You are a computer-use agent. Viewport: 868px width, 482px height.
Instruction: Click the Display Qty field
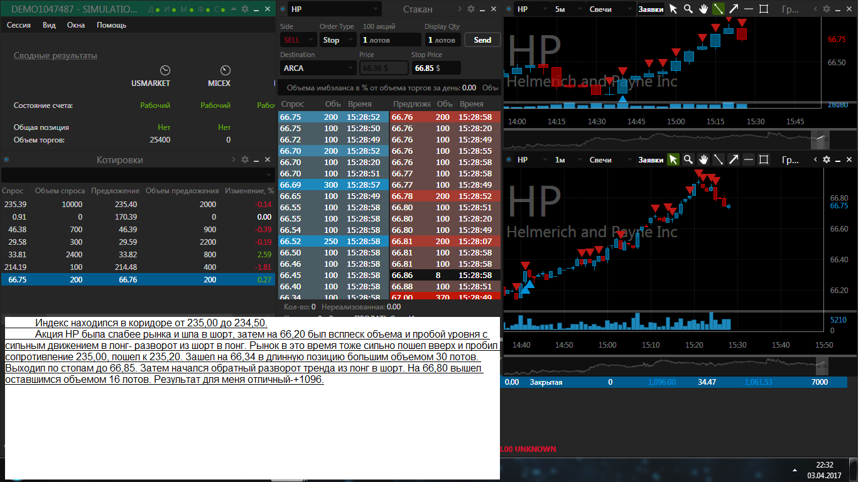click(442, 40)
